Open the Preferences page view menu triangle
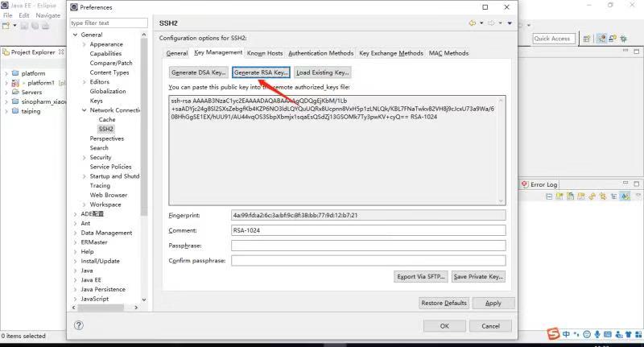Screen dimensions: 644x347 [x=510, y=23]
